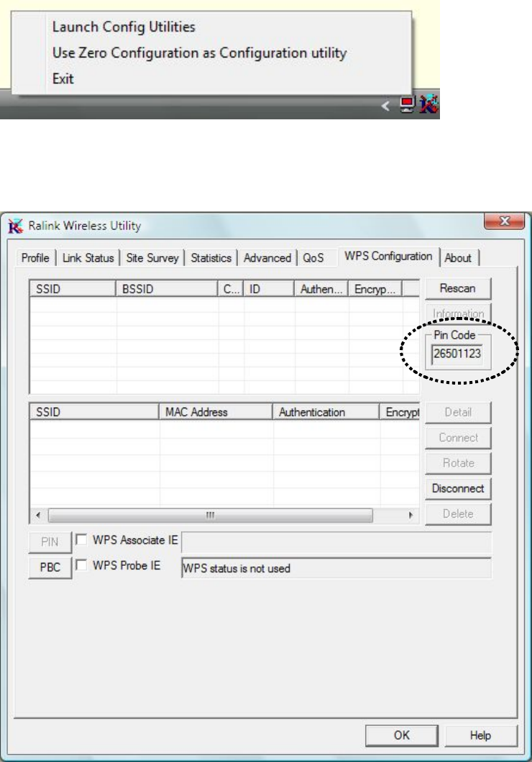Click the Rescan button
This screenshot has height=762, width=532.
tap(458, 289)
